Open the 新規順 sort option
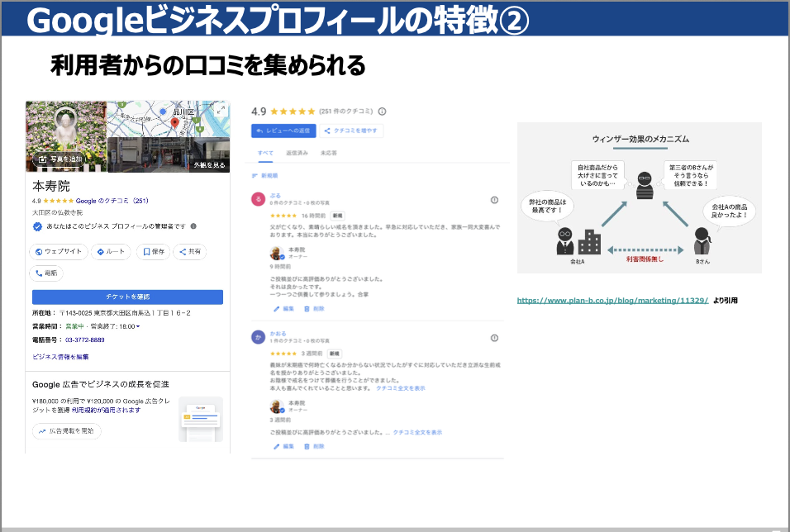Screen dimensions: 790x532 pos(265,176)
